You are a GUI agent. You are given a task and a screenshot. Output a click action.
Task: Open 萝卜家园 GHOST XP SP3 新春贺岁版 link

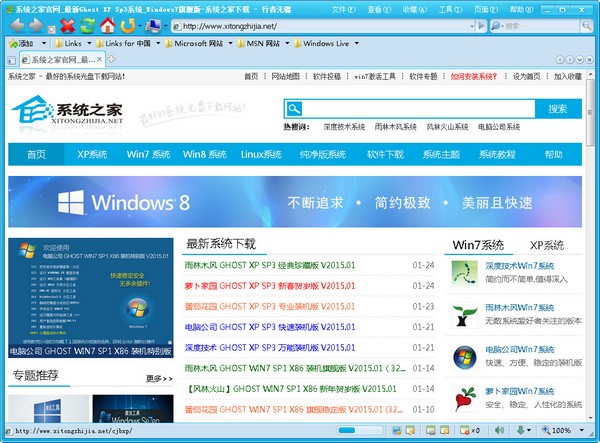(x=270, y=286)
